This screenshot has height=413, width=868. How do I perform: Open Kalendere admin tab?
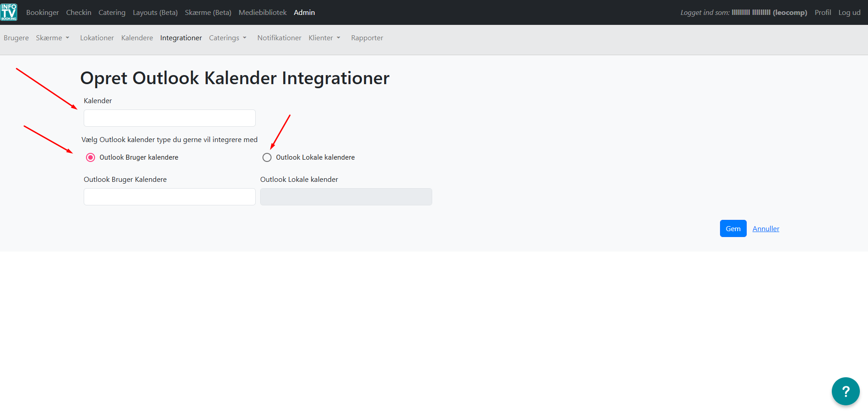pos(137,38)
